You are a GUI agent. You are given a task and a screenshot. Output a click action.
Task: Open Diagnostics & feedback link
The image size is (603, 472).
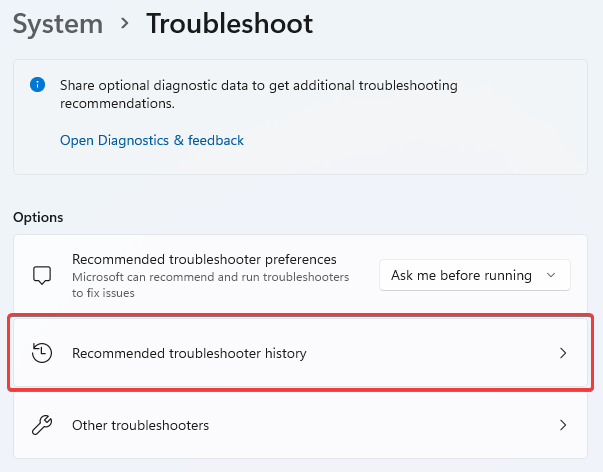[152, 140]
